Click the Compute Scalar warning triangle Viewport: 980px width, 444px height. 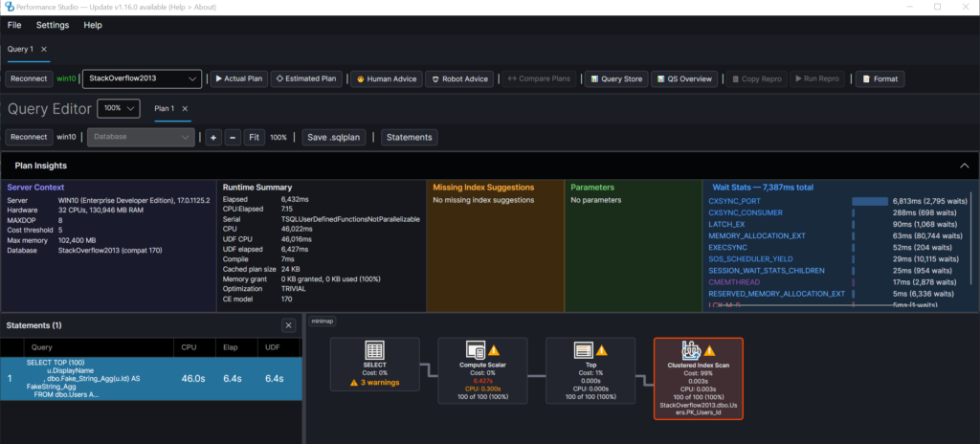(x=493, y=351)
